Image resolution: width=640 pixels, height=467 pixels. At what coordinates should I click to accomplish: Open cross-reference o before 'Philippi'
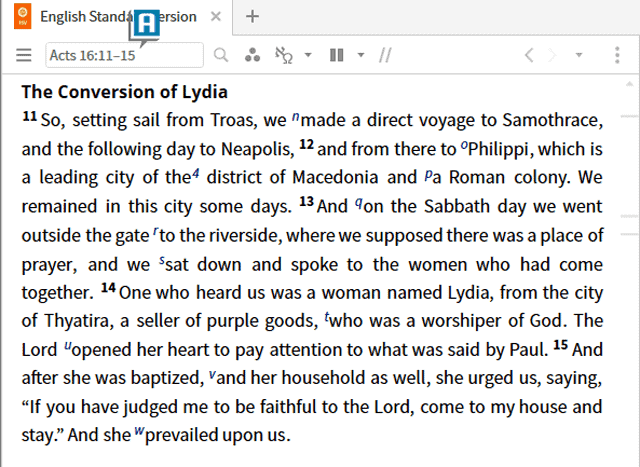click(x=464, y=145)
